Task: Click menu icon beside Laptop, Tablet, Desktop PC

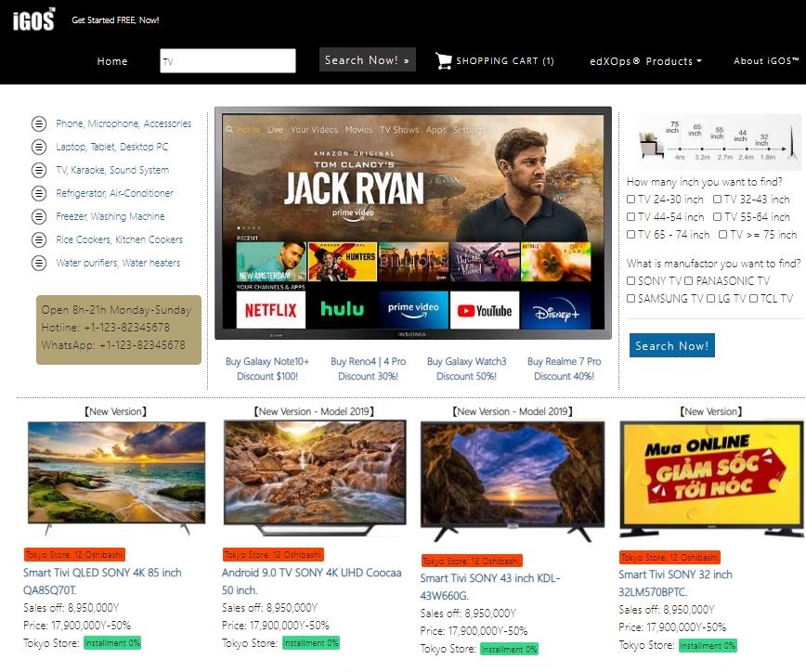Action: 39,147
